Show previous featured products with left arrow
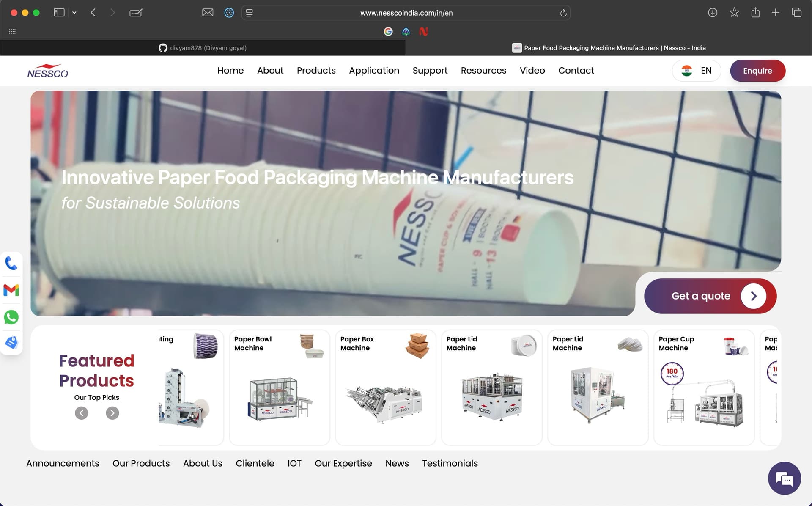The height and width of the screenshot is (506, 812). click(82, 413)
